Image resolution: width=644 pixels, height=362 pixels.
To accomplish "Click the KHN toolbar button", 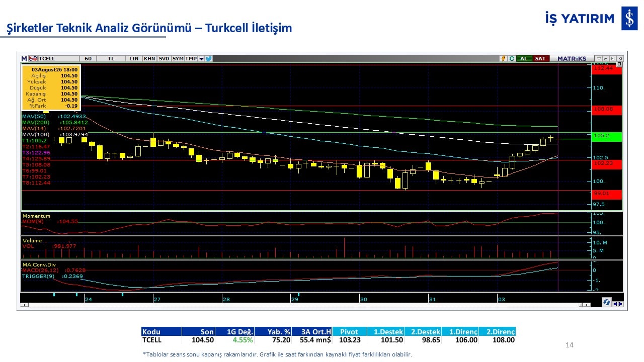I will [149, 58].
